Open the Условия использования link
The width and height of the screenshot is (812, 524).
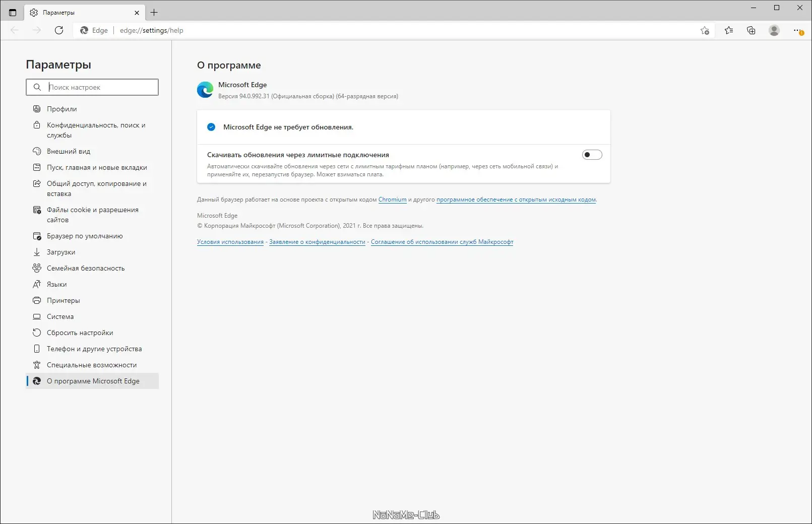230,242
